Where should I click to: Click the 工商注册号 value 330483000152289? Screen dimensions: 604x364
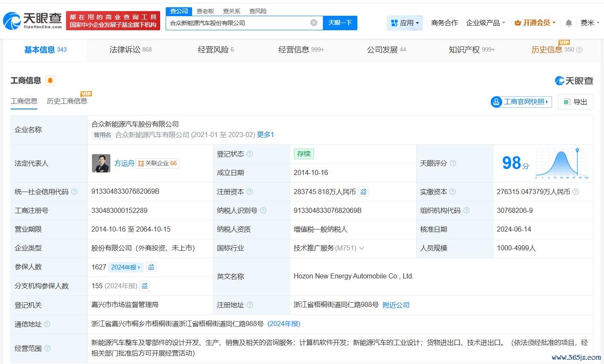point(119,210)
